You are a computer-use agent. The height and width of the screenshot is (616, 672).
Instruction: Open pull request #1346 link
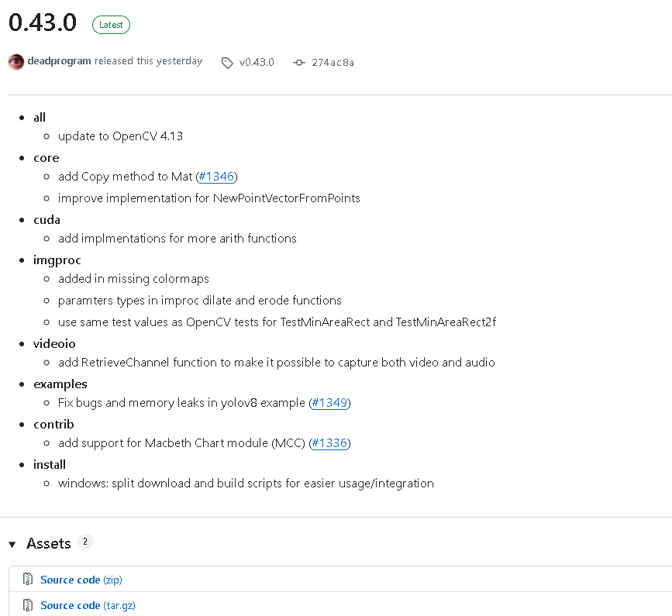pos(216,177)
